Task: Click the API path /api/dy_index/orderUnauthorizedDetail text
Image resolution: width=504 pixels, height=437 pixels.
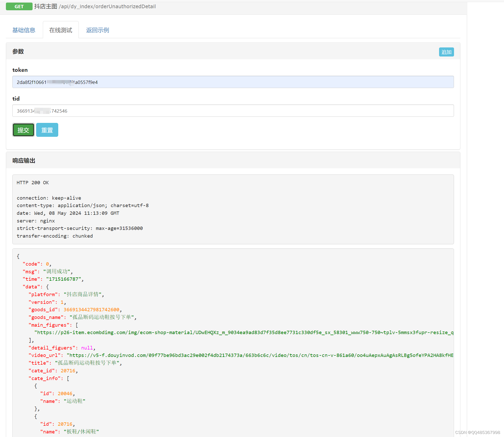Action: 107,6
